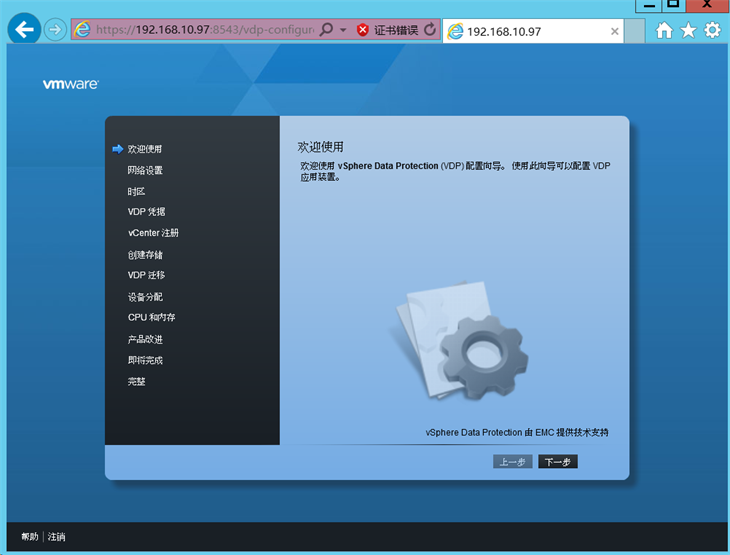Open the 帮助 help link
This screenshot has height=555, width=730.
coord(30,537)
